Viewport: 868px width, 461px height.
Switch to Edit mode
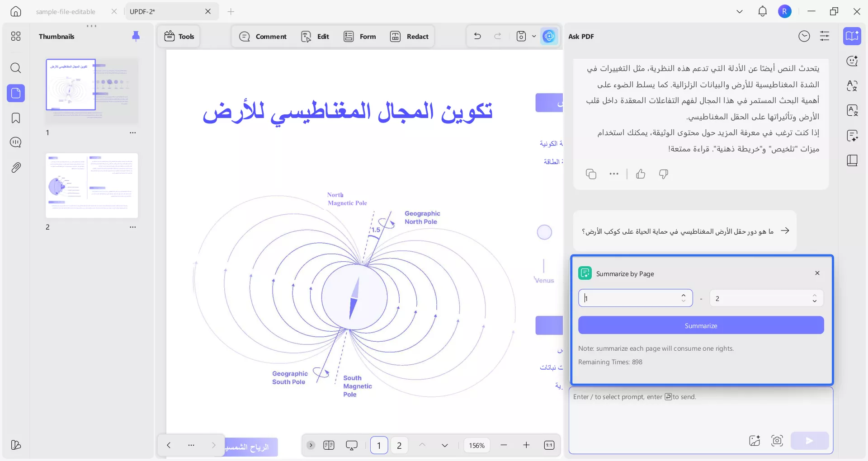pyautogui.click(x=315, y=36)
